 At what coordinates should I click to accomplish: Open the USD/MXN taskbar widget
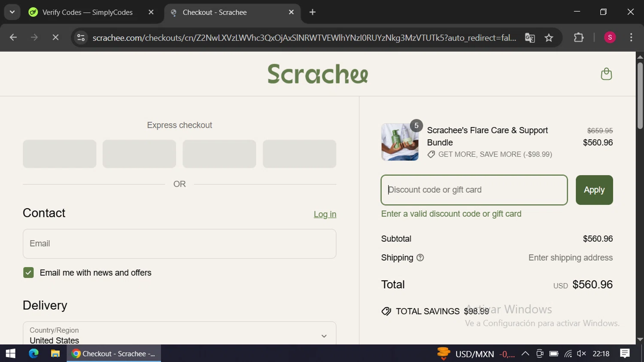coord(475,353)
